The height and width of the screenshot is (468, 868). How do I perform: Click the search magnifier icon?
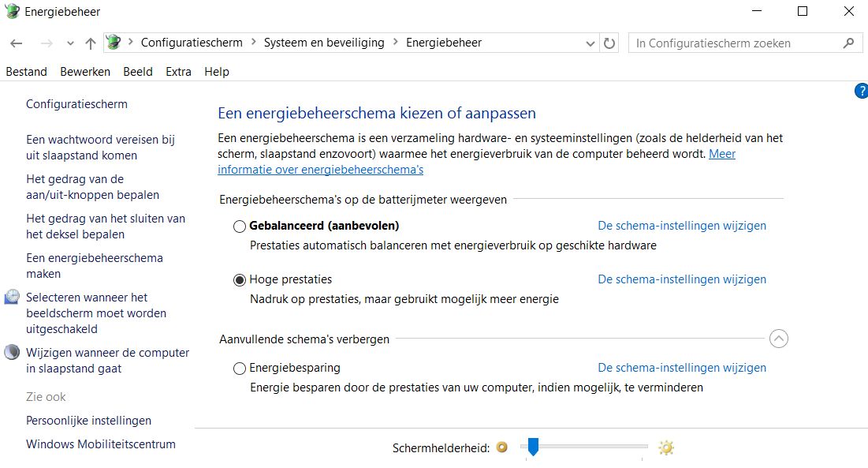tap(848, 43)
